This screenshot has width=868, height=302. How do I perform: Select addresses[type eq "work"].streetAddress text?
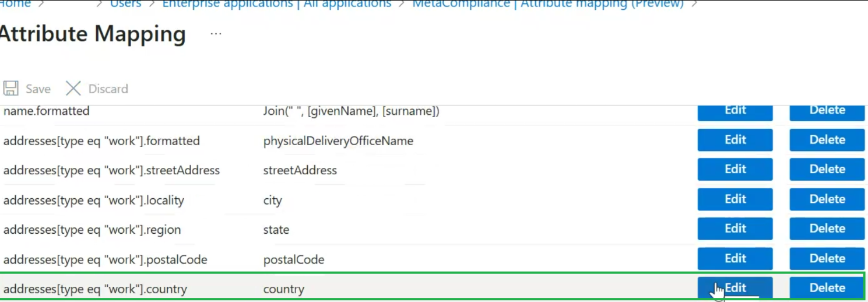pyautogui.click(x=111, y=171)
